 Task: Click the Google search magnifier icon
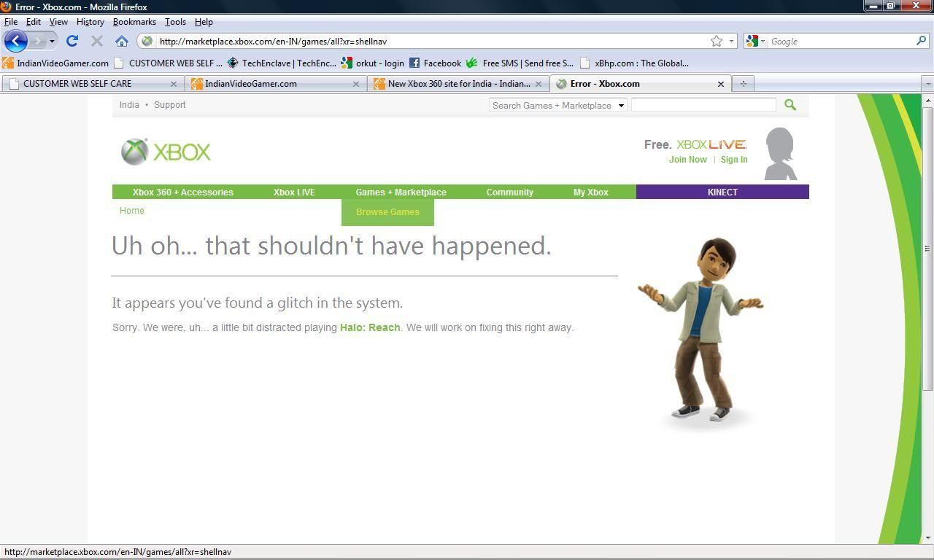[921, 41]
